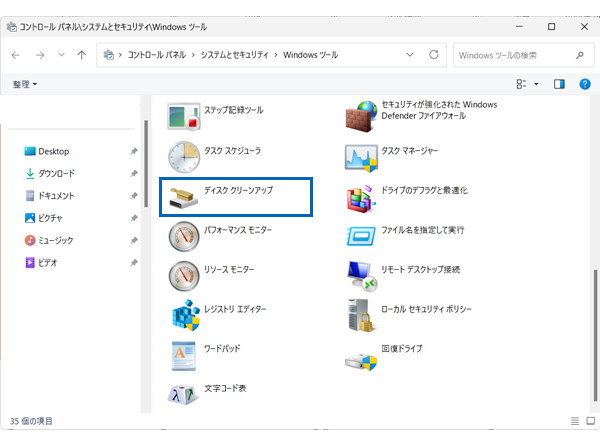
Task: Select the ディスク クリーンアップ icon
Action: click(x=184, y=197)
